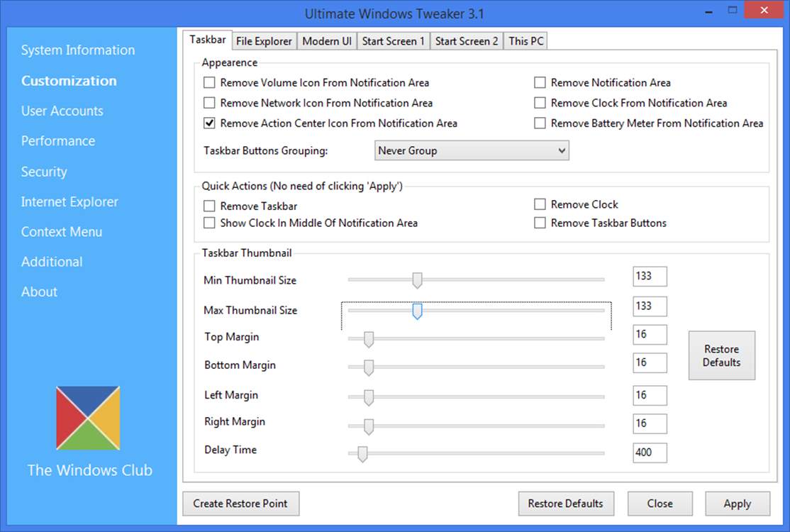Go to Context Menu section
790x532 pixels.
tap(62, 232)
